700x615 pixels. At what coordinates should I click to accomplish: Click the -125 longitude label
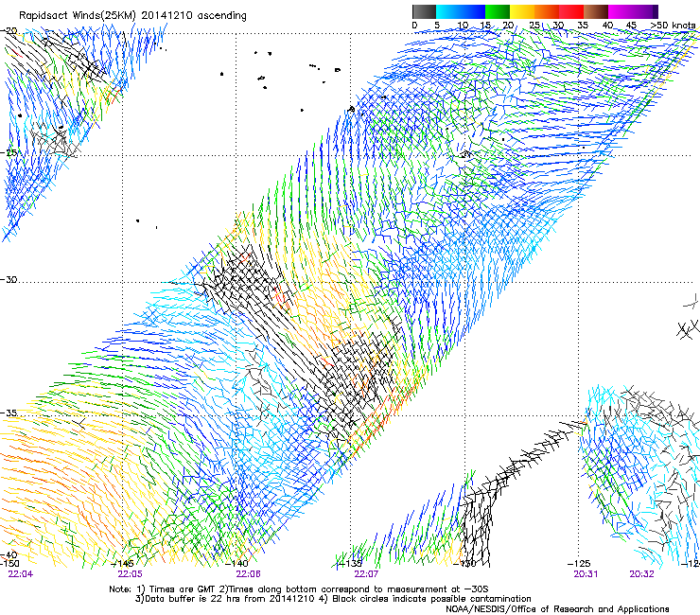[579, 564]
